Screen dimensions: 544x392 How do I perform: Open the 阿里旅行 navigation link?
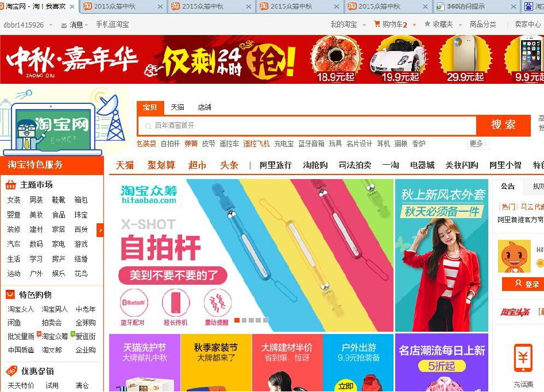pos(276,165)
